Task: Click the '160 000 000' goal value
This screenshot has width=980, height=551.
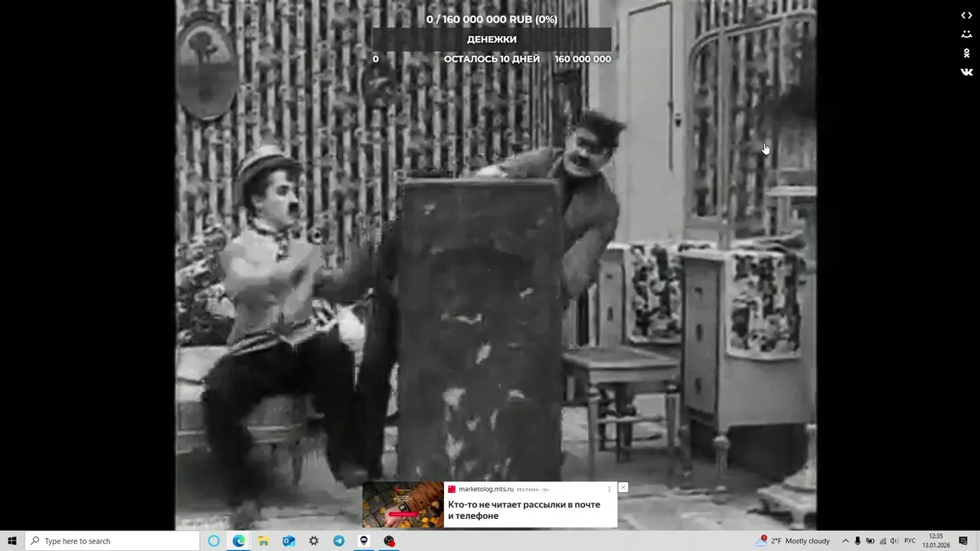Action: [x=583, y=59]
